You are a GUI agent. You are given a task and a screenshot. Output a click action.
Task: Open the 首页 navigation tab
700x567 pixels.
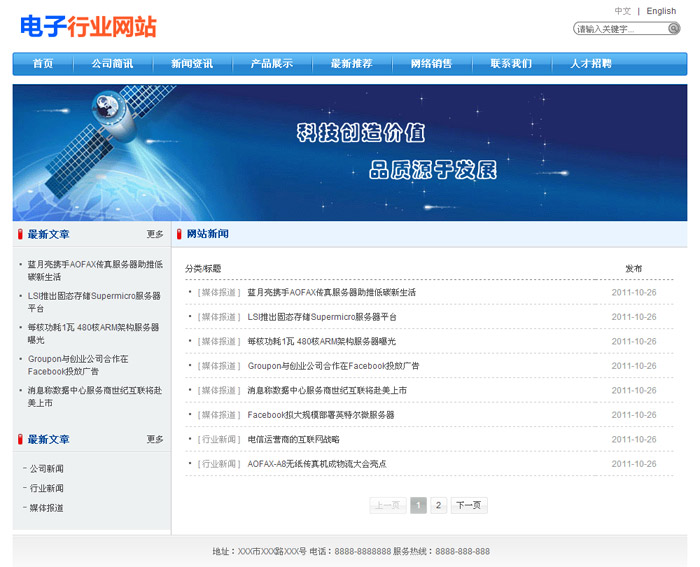43,64
